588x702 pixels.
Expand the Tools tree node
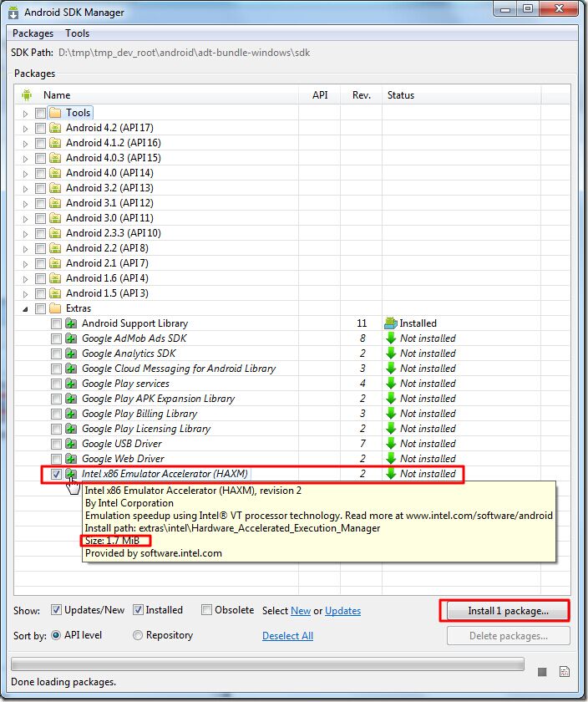coord(26,114)
